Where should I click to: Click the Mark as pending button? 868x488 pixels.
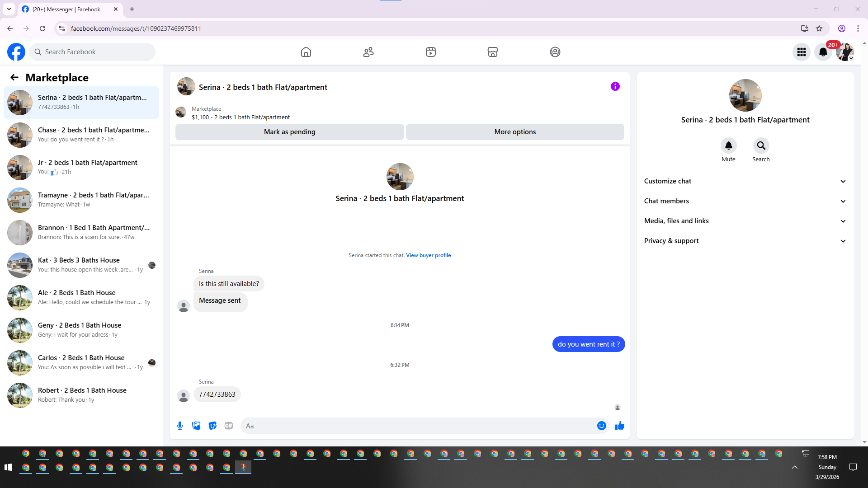pos(290,132)
